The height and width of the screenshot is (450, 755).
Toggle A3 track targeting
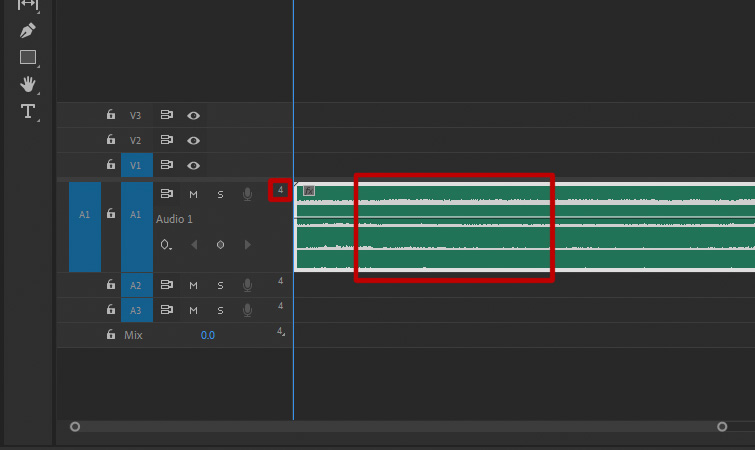[x=137, y=310]
